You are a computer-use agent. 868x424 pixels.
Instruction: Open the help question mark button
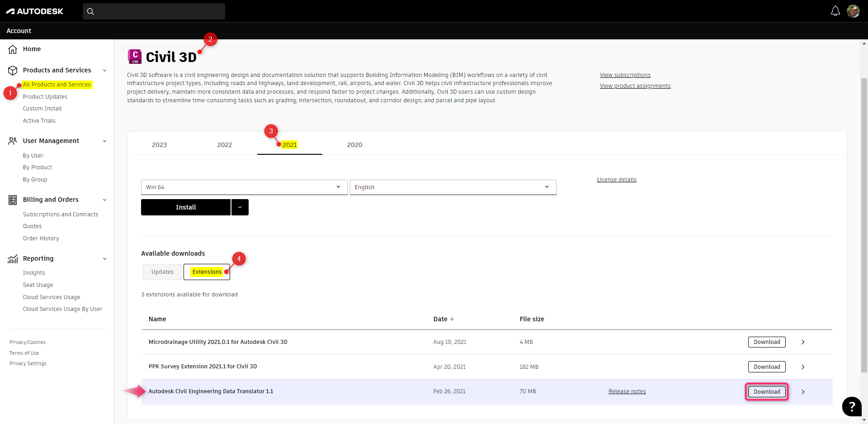[852, 406]
